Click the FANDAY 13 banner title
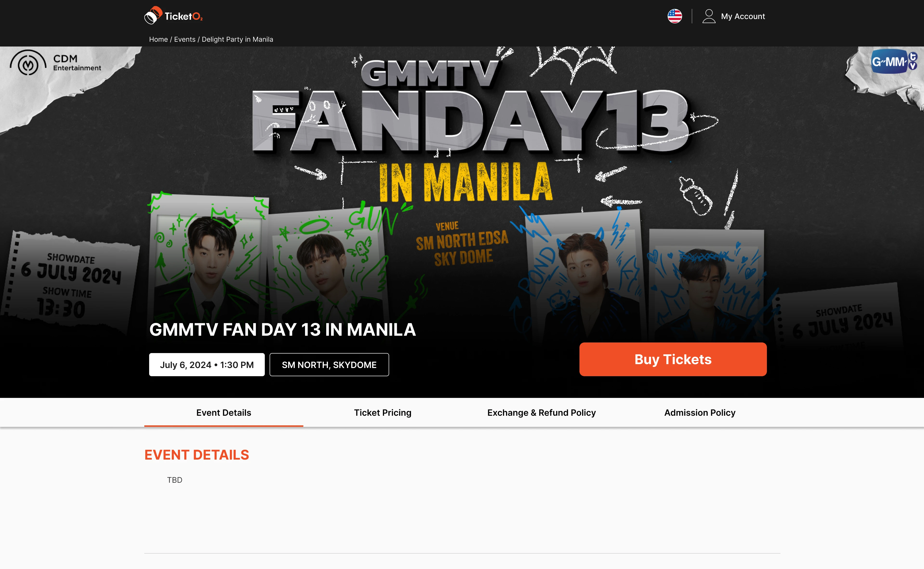The width and height of the screenshot is (924, 569). (x=470, y=120)
